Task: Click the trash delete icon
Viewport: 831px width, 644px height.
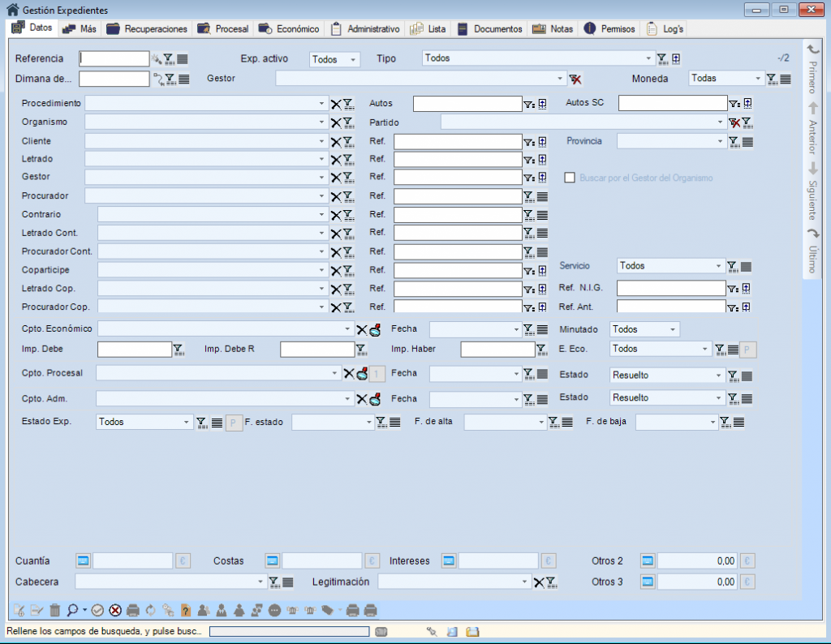Action: tap(55, 610)
